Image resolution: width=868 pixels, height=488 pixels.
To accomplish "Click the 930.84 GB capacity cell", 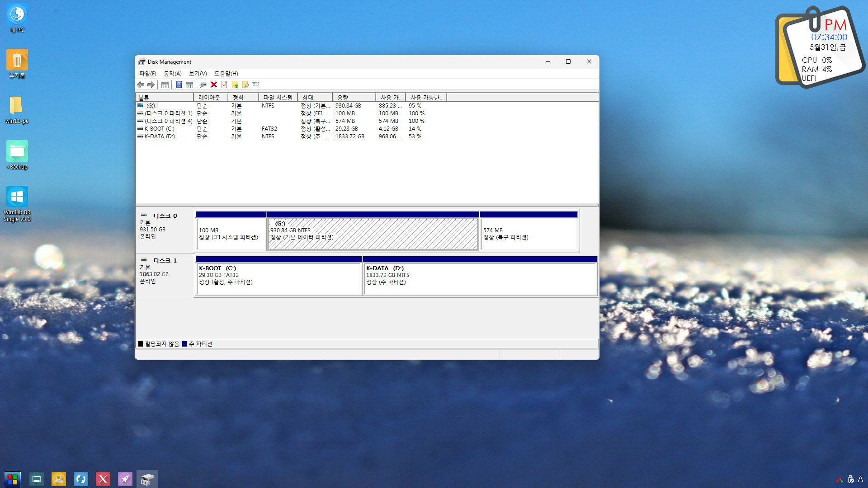I will point(348,106).
